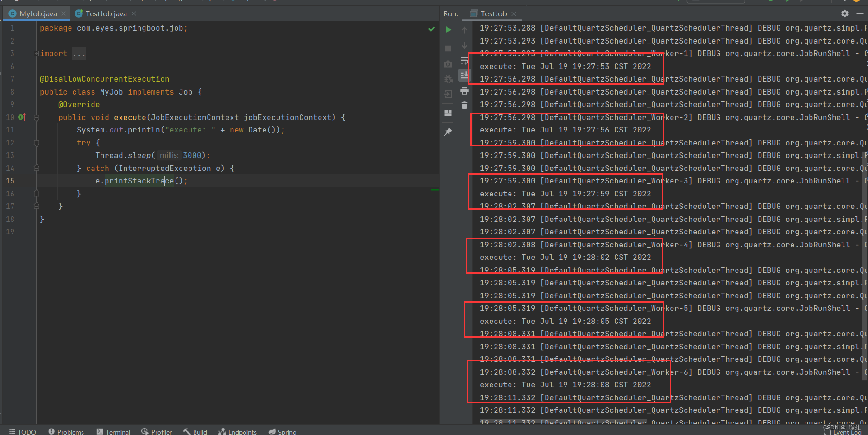Toggle scroll to end of console
This screenshot has width=868, height=435.
pyautogui.click(x=465, y=76)
